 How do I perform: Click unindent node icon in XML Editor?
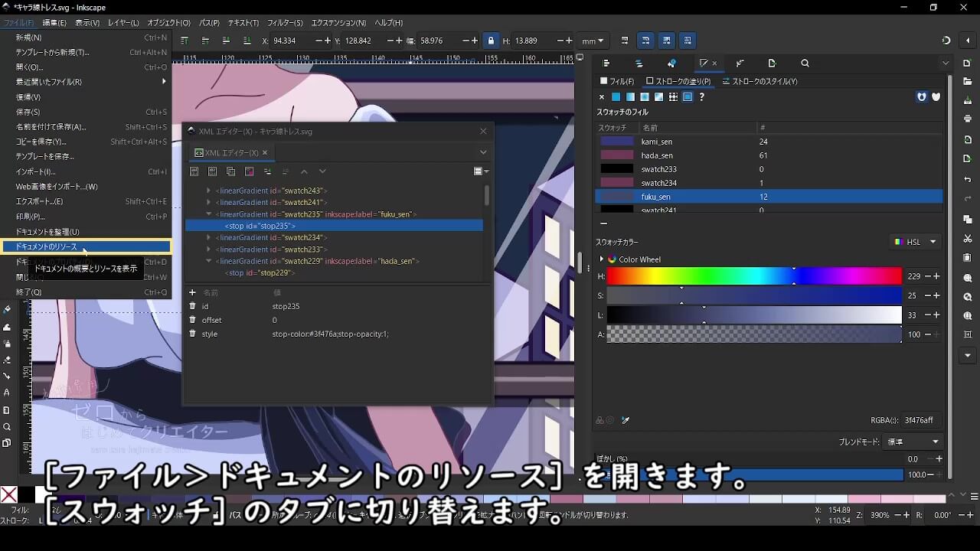267,171
